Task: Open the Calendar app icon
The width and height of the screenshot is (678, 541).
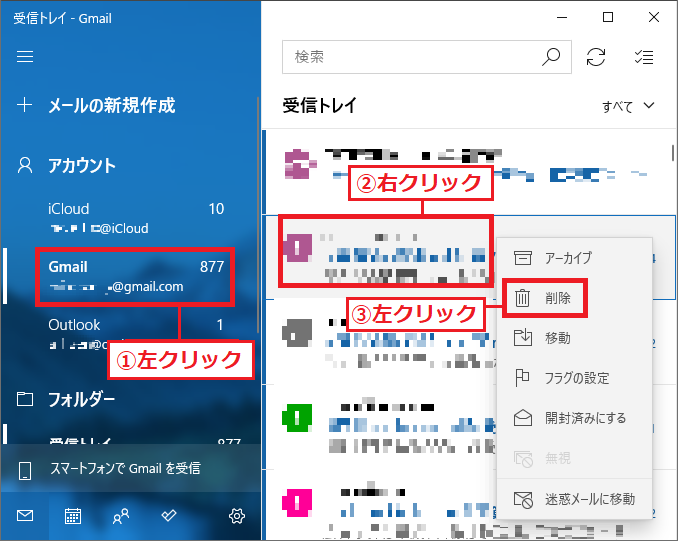Action: [x=73, y=516]
